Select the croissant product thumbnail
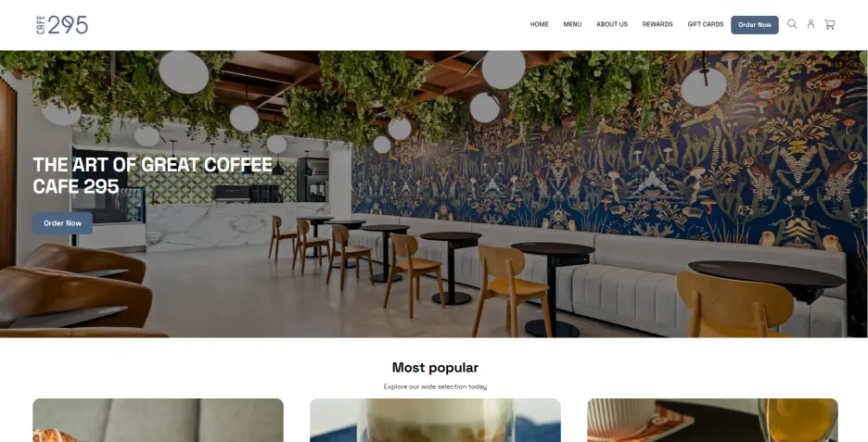Screen dimensions: 868x442 159,421
